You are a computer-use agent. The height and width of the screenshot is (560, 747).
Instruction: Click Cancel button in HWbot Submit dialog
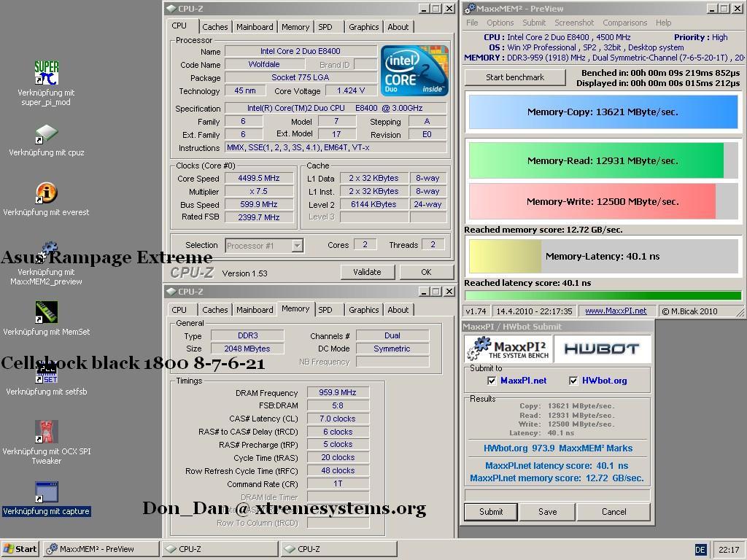(x=614, y=512)
